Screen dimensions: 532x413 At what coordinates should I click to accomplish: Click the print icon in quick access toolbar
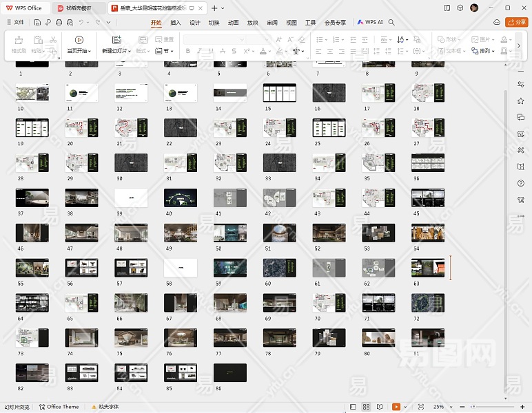click(x=59, y=22)
